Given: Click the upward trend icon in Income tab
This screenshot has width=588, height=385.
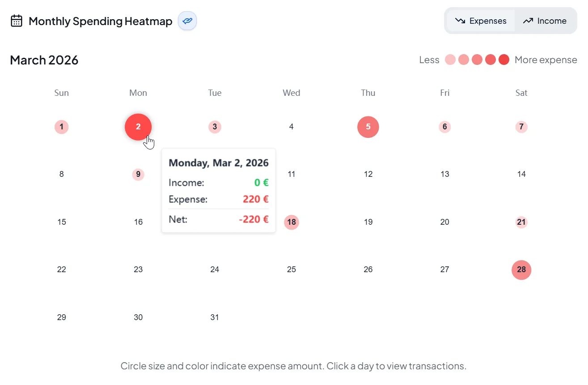Looking at the screenshot, I should (528, 21).
